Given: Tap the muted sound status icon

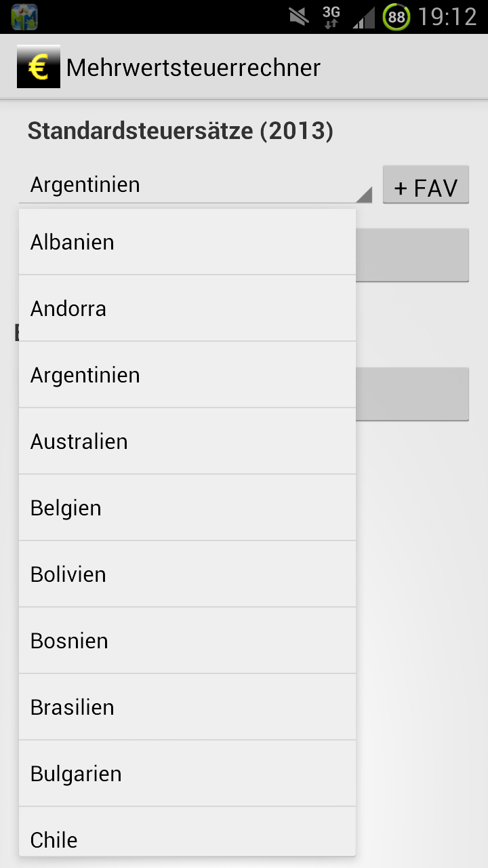Looking at the screenshot, I should point(299,17).
